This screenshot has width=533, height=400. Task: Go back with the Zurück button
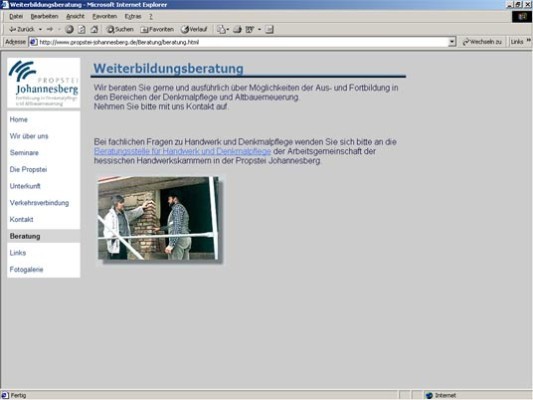coord(21,30)
